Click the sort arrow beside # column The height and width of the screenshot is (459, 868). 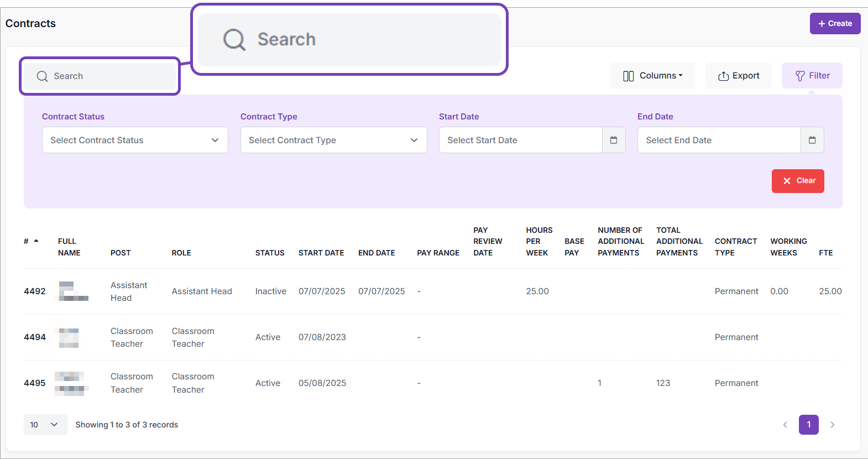pos(36,241)
